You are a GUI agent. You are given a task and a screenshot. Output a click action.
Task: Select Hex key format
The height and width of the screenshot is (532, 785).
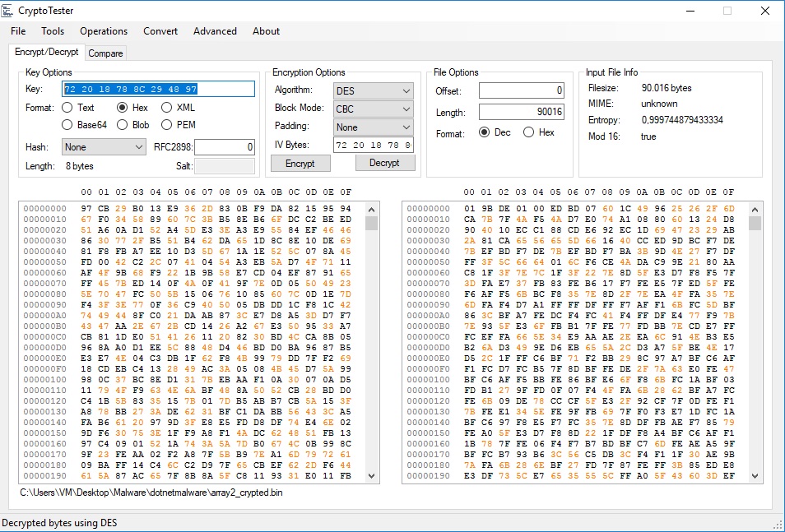pyautogui.click(x=132, y=108)
